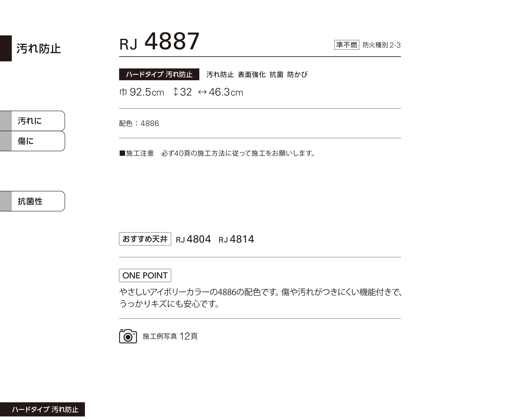Click the black bar beside 汚れ防止 heading
The width and height of the screenshot is (526, 420).
click(x=6, y=48)
